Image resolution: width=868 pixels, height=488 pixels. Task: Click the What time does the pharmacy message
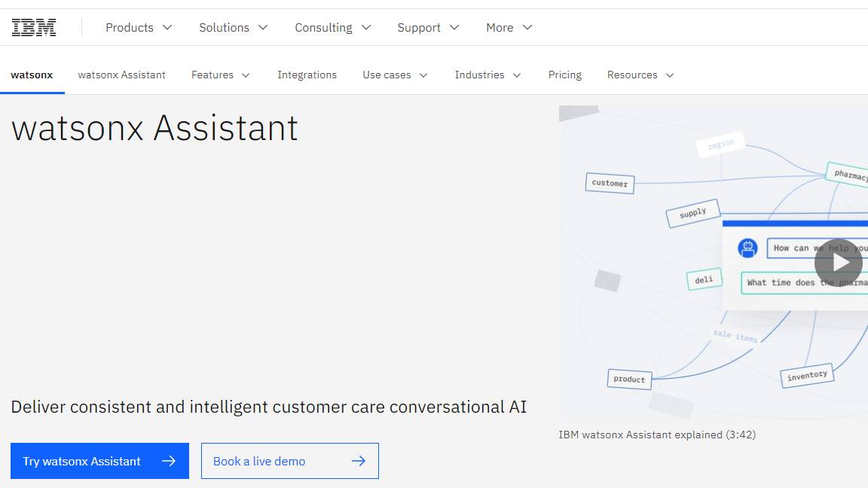tap(805, 282)
